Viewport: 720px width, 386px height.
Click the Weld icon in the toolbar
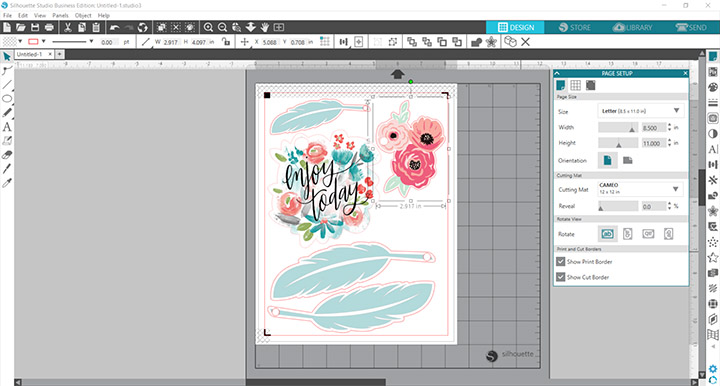[476, 42]
